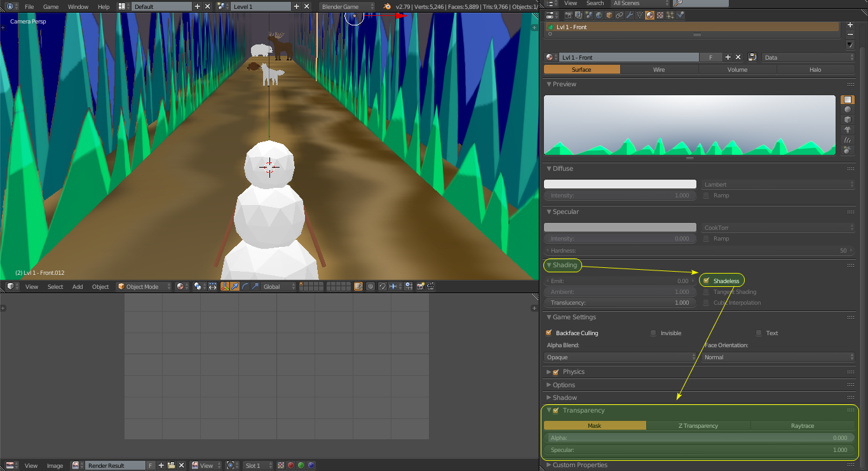Open the Alpha Blend Opaque dropdown

620,357
